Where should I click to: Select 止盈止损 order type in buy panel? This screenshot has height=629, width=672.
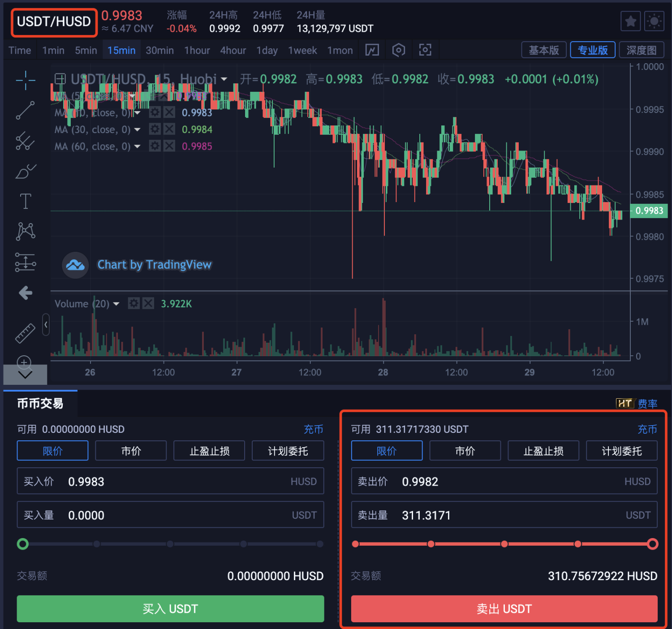pos(209,451)
